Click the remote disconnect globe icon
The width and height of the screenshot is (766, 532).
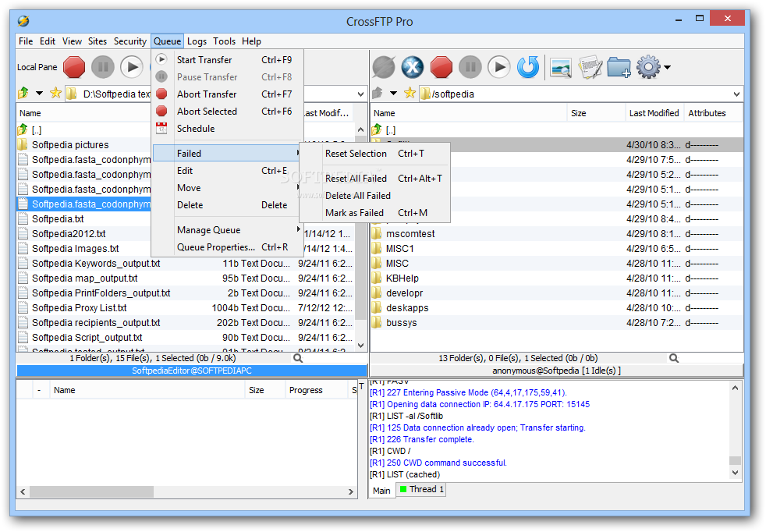pos(384,67)
